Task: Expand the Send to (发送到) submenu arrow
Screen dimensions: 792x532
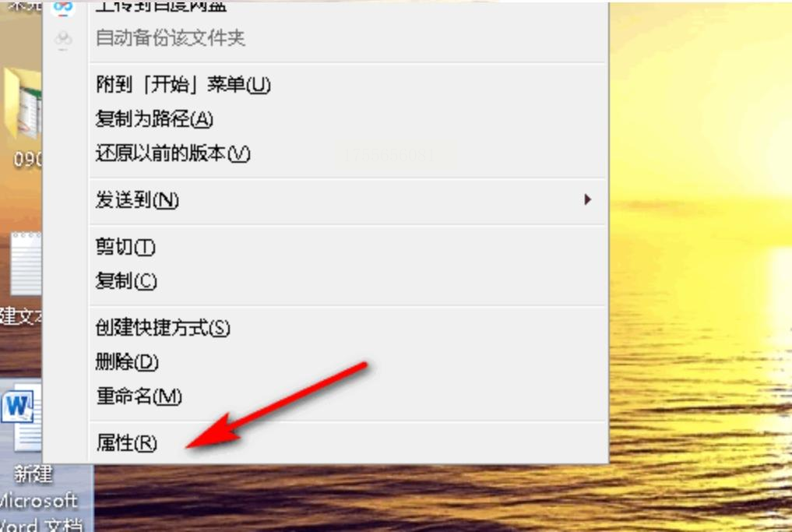Action: tap(587, 199)
